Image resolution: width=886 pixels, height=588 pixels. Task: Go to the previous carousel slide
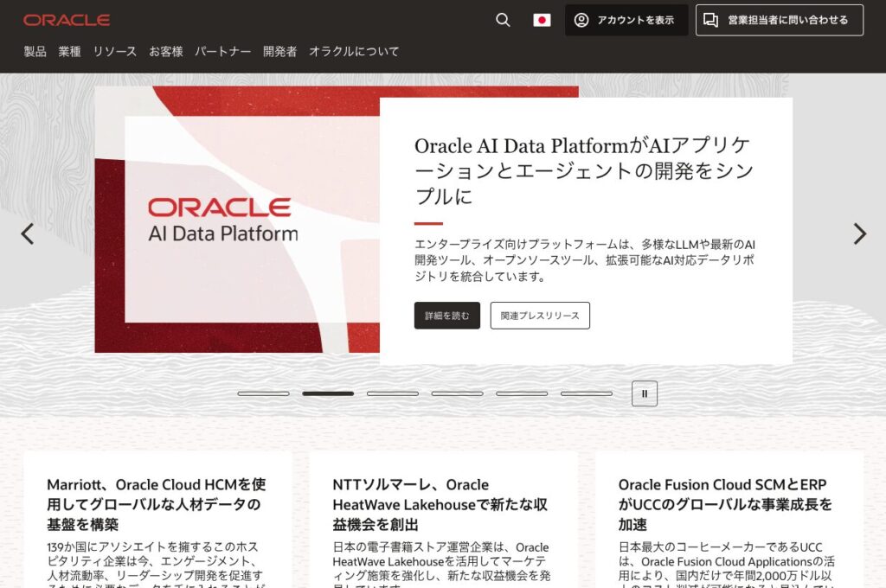(x=28, y=233)
